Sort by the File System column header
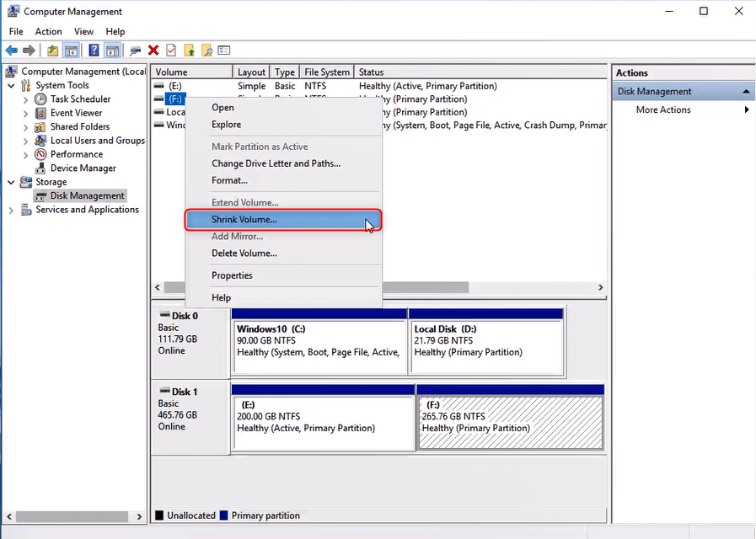 point(327,72)
